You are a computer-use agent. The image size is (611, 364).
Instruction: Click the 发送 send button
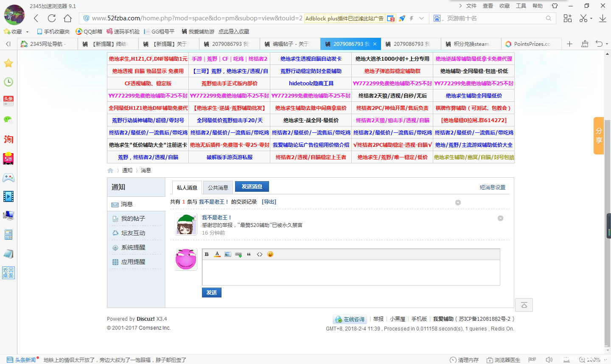211,293
